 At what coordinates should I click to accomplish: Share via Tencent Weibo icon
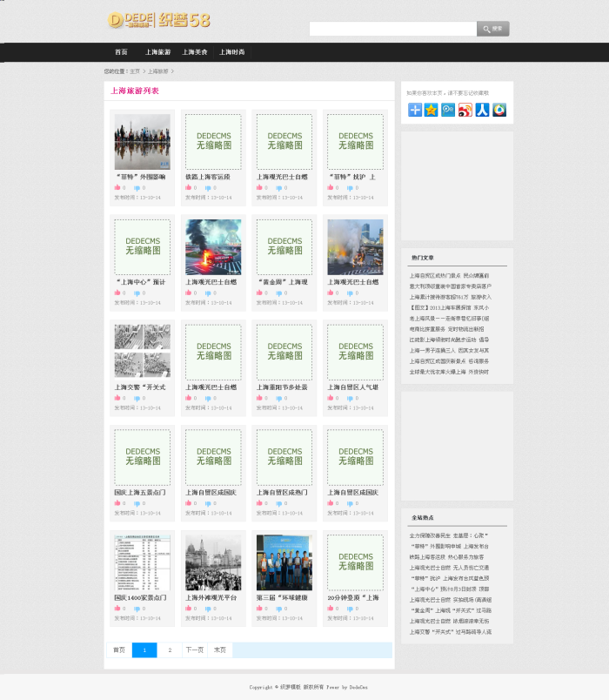point(448,110)
